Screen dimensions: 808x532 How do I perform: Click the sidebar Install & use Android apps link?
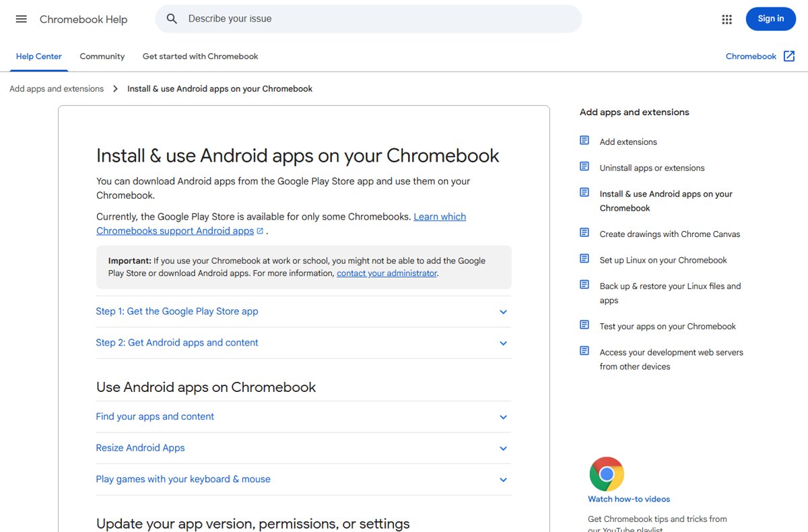[x=666, y=201]
